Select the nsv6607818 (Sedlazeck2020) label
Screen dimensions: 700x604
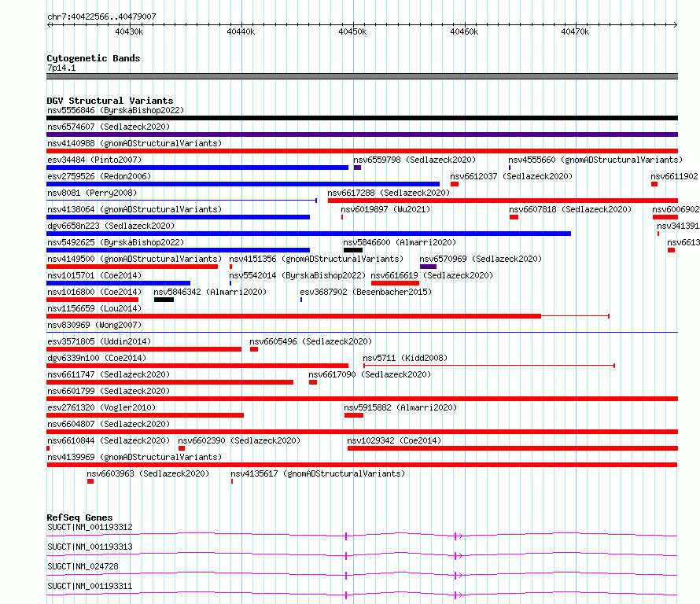[x=570, y=209]
